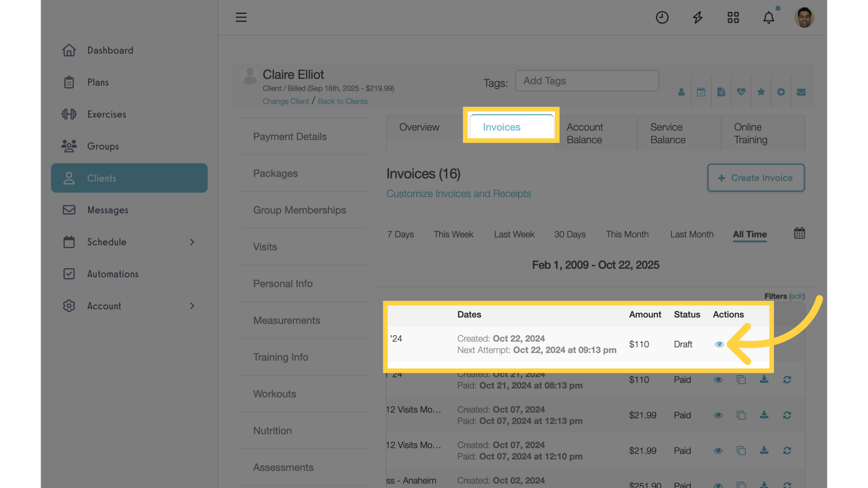Filter invoices by Last Month
This screenshot has height=488, width=868.
(692, 235)
